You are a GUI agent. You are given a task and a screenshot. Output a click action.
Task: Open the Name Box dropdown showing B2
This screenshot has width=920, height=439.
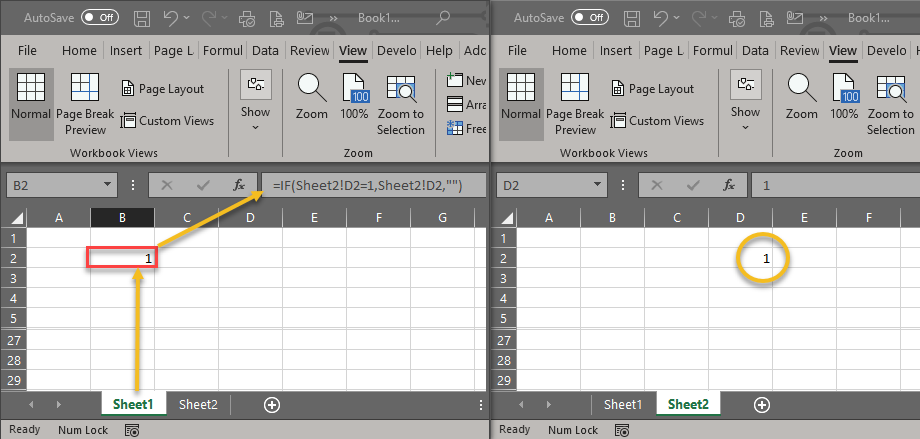click(107, 185)
